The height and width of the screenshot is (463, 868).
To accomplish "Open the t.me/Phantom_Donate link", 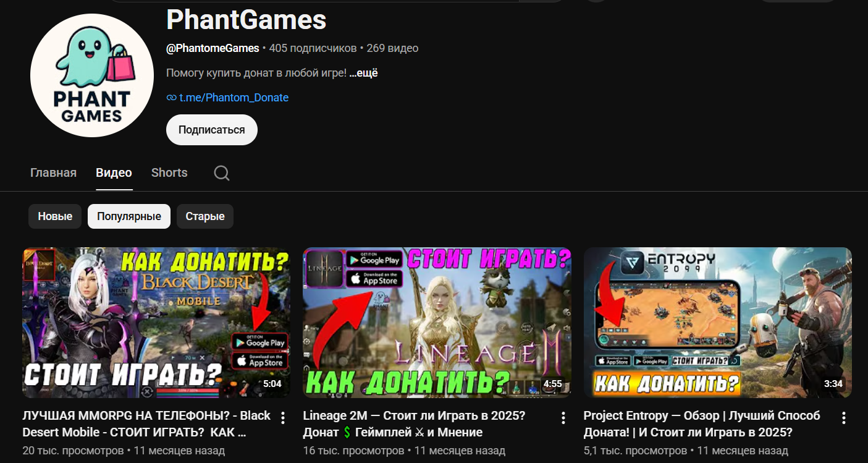I will click(x=234, y=98).
